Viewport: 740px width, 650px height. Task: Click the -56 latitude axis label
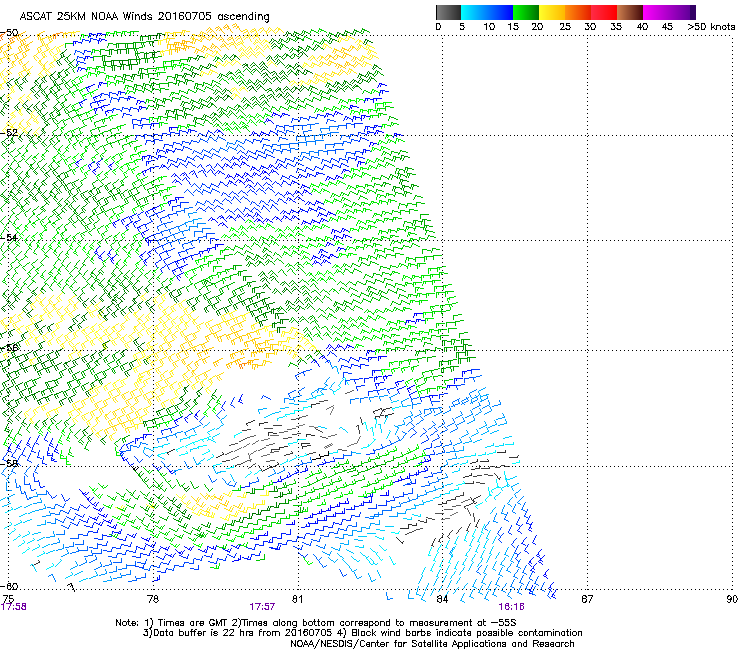click(x=9, y=348)
